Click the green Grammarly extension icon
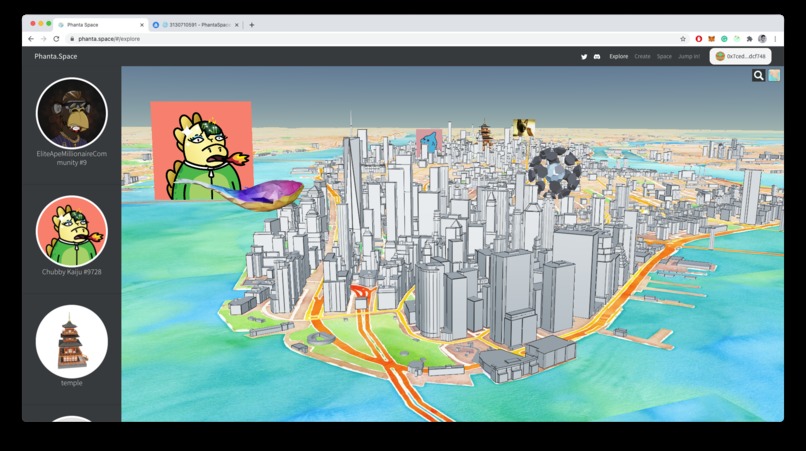 pos(724,39)
